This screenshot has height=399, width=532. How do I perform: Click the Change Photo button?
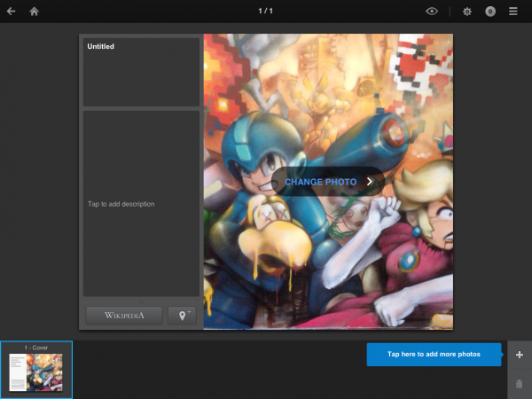coord(328,182)
